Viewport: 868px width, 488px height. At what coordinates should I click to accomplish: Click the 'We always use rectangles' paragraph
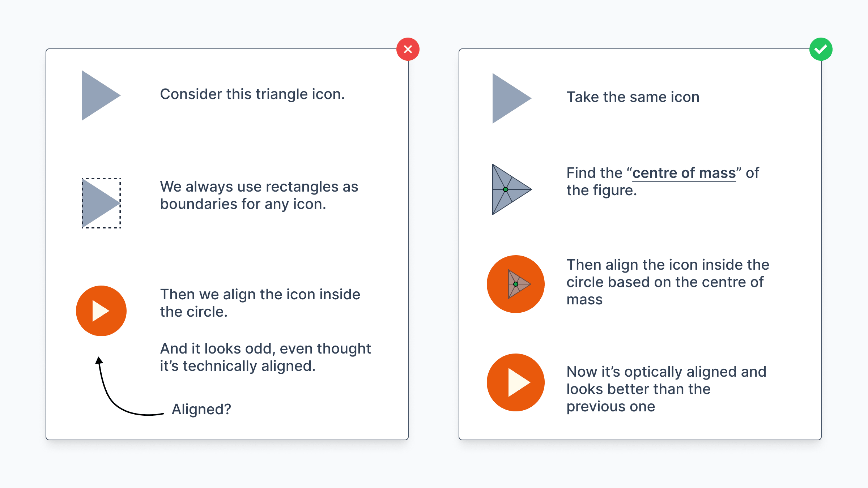point(259,195)
